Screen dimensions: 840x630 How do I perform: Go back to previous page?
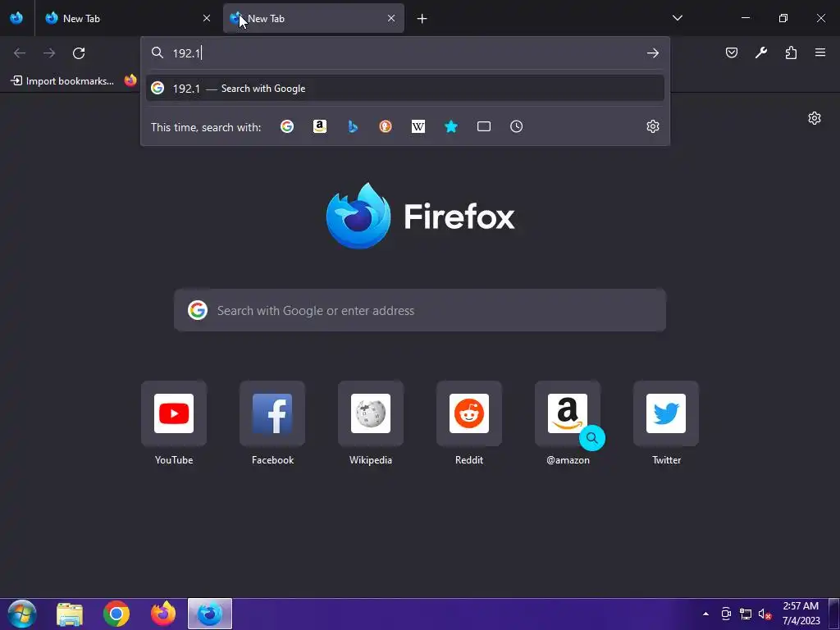coord(20,53)
